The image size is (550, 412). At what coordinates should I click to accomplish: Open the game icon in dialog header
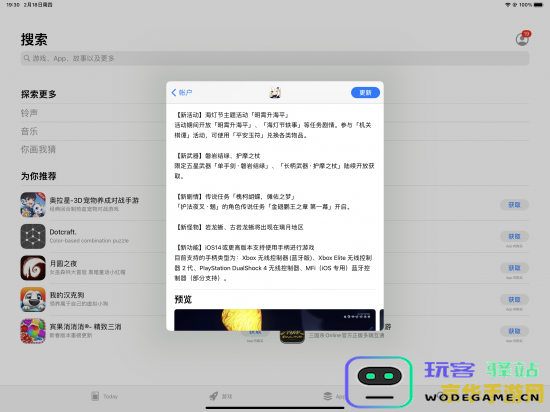click(x=275, y=93)
